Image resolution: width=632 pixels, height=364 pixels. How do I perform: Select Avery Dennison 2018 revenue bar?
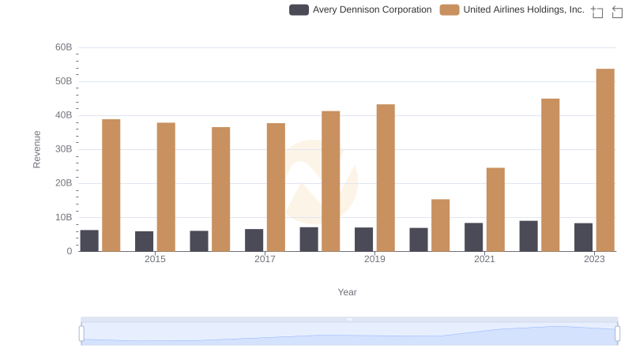309,239
